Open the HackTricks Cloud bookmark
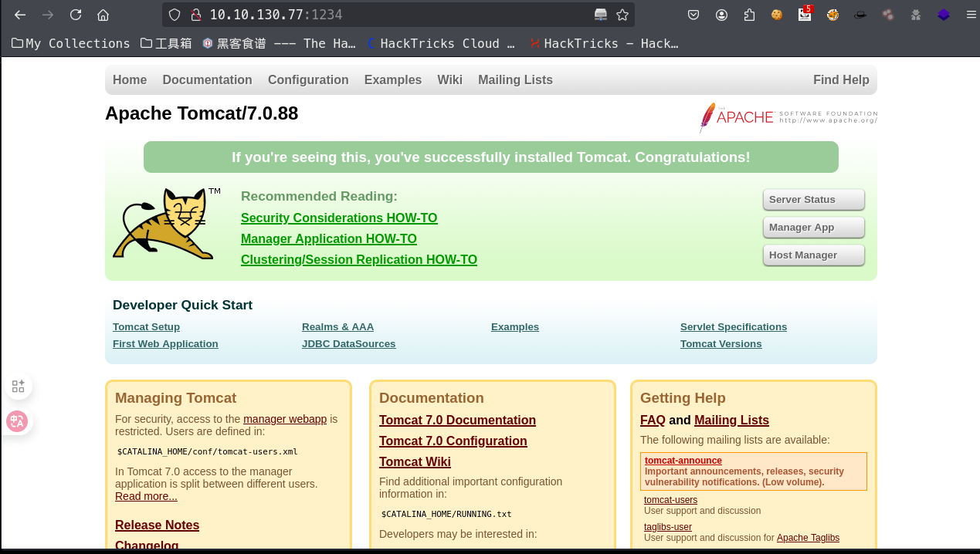Screen dimensions: 980x554 [441, 43]
